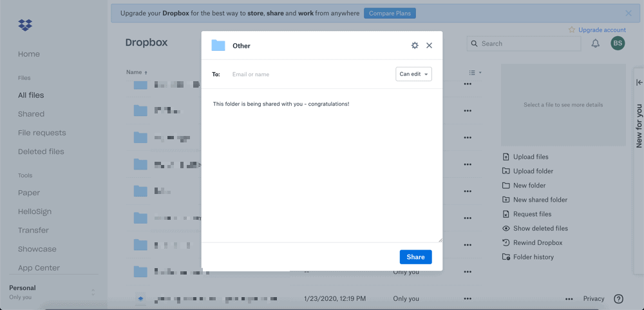The image size is (644, 310).
Task: Focus the Email or name field
Action: 310,74
